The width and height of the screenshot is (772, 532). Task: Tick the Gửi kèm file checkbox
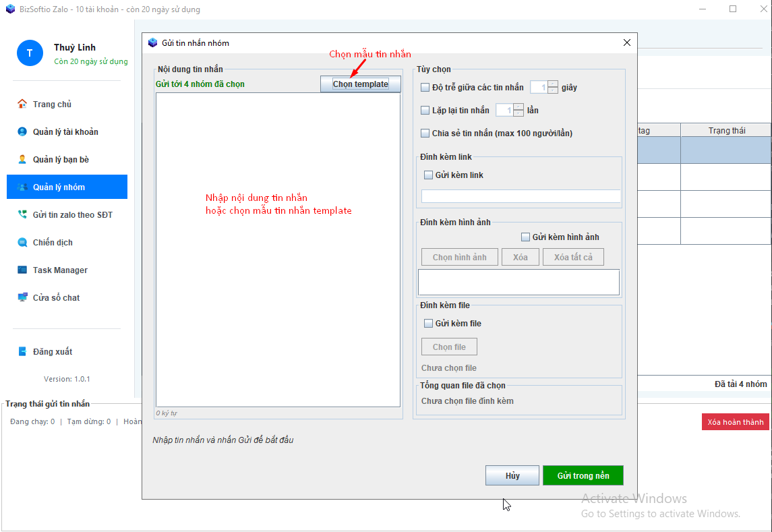point(428,324)
